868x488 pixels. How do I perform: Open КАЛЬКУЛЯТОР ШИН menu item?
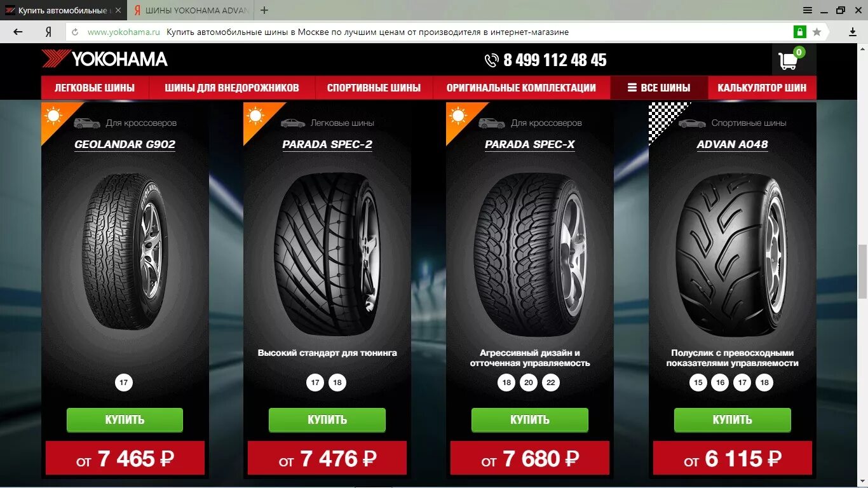click(762, 88)
